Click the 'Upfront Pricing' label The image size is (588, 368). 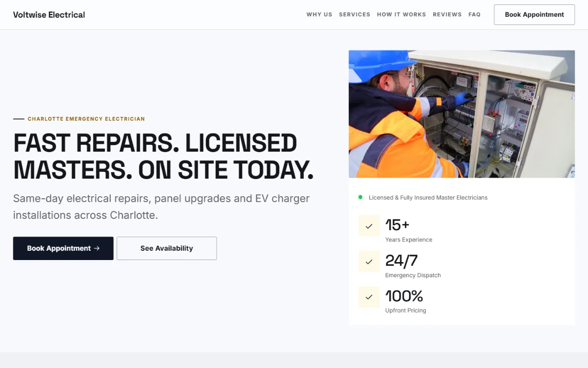click(x=406, y=311)
